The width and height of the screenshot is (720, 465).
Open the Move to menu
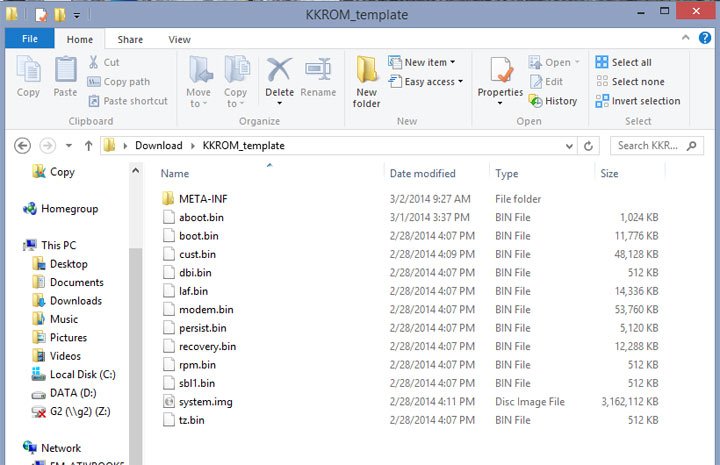click(x=199, y=82)
